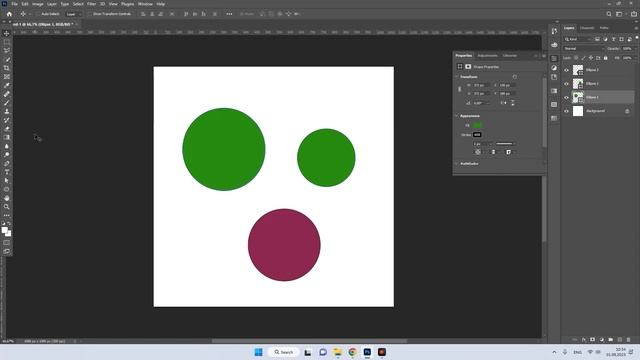Switch to the Channels tab
This screenshot has height=360, width=640.
tap(587, 28)
